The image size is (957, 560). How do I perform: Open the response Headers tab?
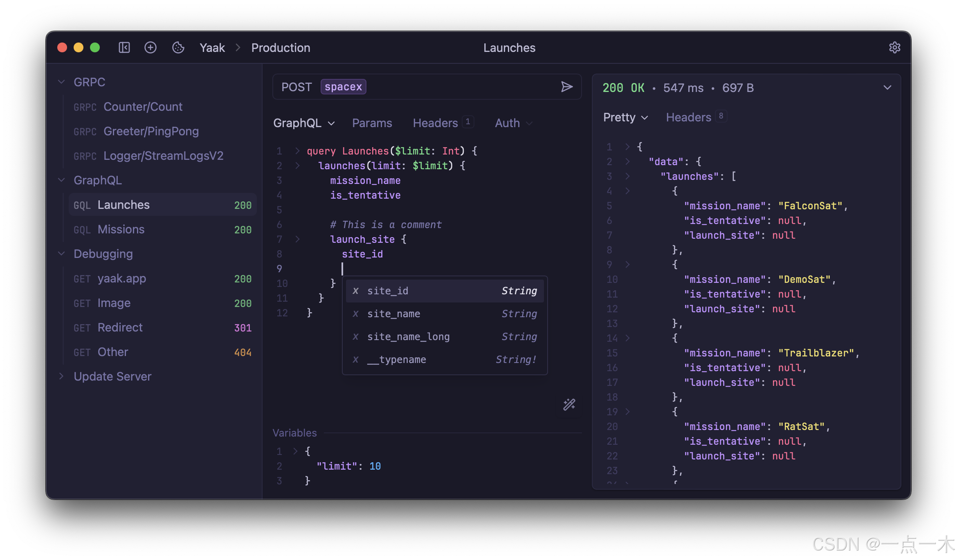(689, 117)
